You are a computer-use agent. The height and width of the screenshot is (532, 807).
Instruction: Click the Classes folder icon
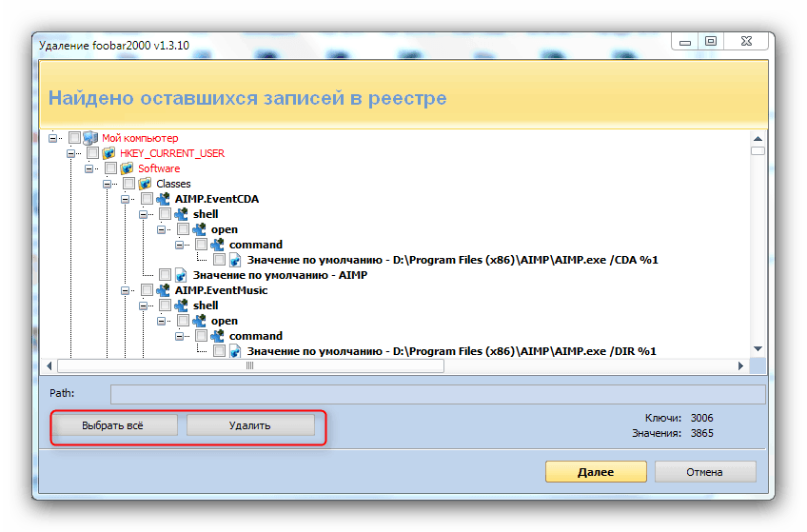tap(145, 184)
